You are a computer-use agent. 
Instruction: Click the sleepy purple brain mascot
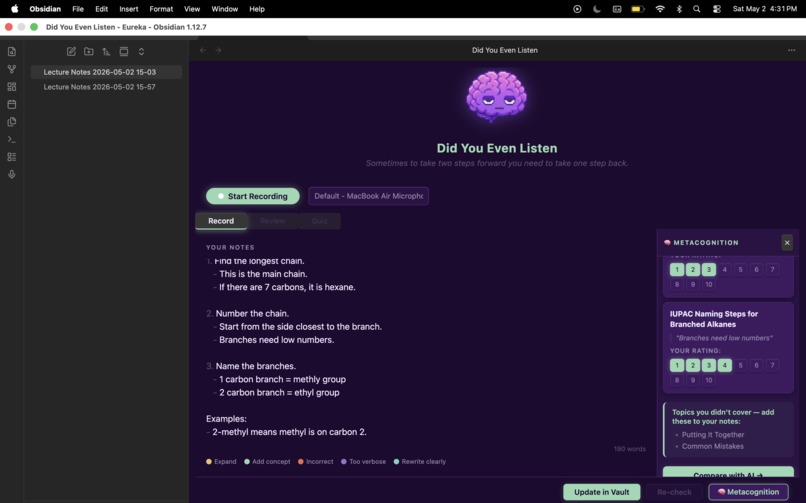tap(497, 97)
